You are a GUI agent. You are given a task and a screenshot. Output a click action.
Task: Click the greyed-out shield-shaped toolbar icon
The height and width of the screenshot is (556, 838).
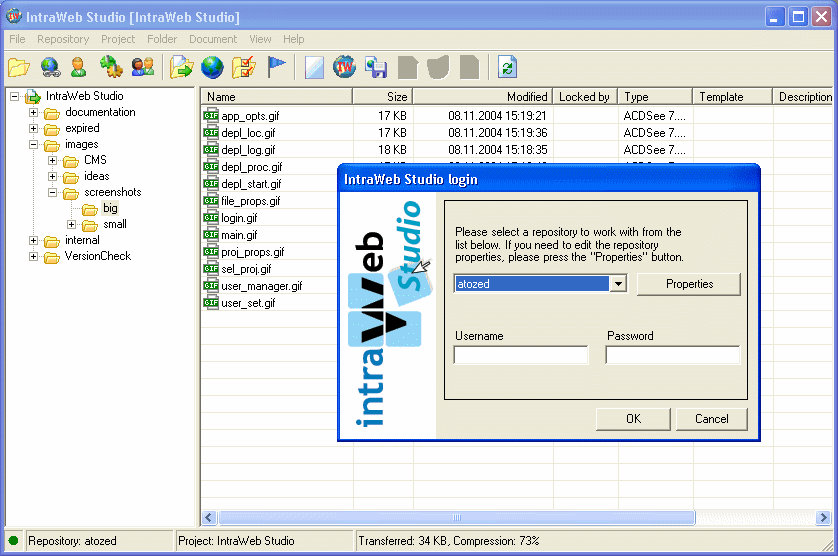pyautogui.click(x=438, y=67)
